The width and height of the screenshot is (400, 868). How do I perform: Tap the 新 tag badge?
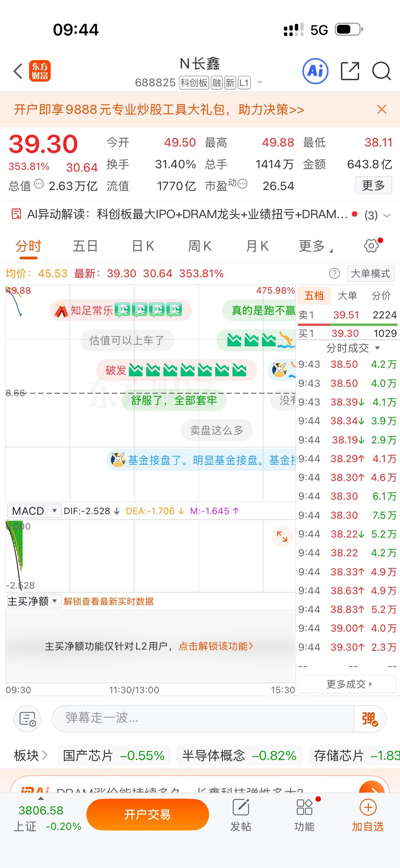point(230,82)
